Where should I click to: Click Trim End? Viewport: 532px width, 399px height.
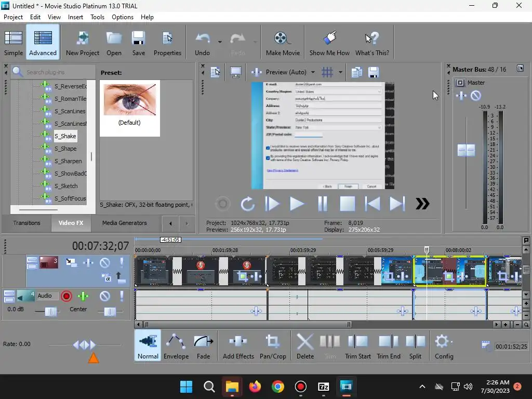(x=389, y=346)
